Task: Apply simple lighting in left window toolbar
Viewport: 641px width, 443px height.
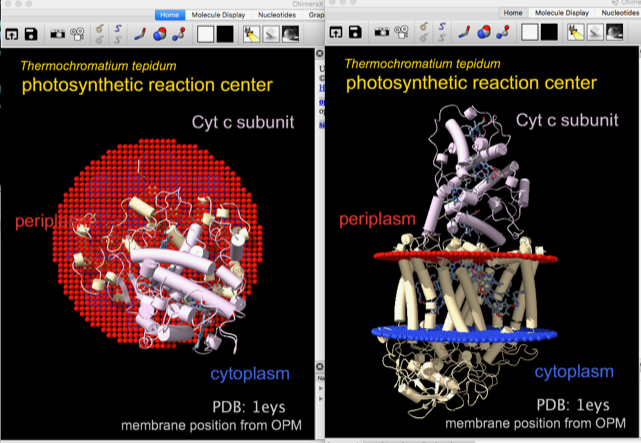Action: [x=252, y=34]
